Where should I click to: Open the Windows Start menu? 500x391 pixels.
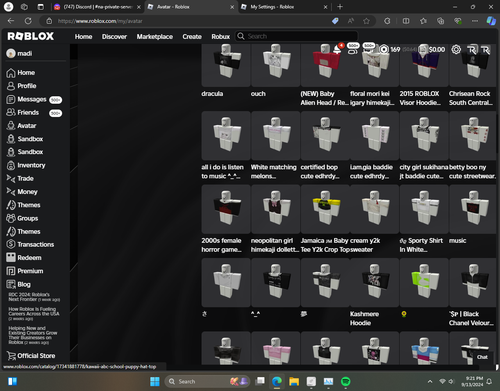pos(155,381)
